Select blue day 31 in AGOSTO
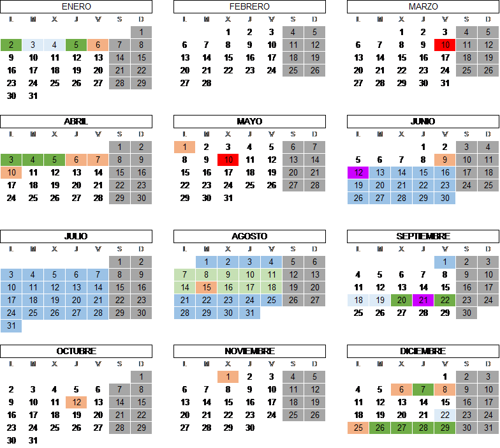Image resolution: width=500 pixels, height=448 pixels. [x=250, y=313]
